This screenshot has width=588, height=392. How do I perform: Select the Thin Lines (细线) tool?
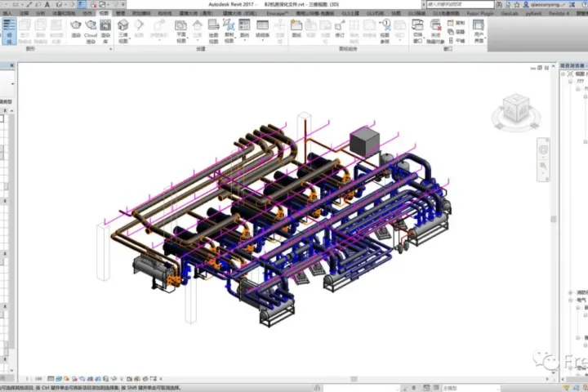point(9,32)
